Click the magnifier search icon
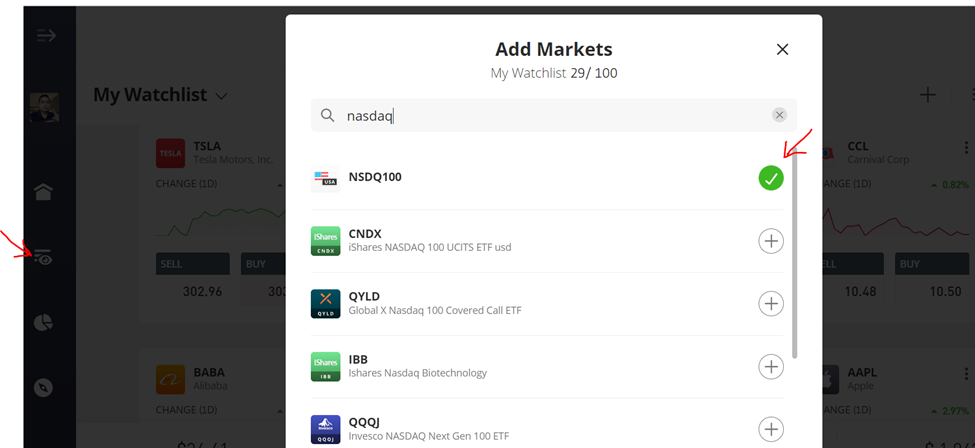The width and height of the screenshot is (975, 448). 327,115
